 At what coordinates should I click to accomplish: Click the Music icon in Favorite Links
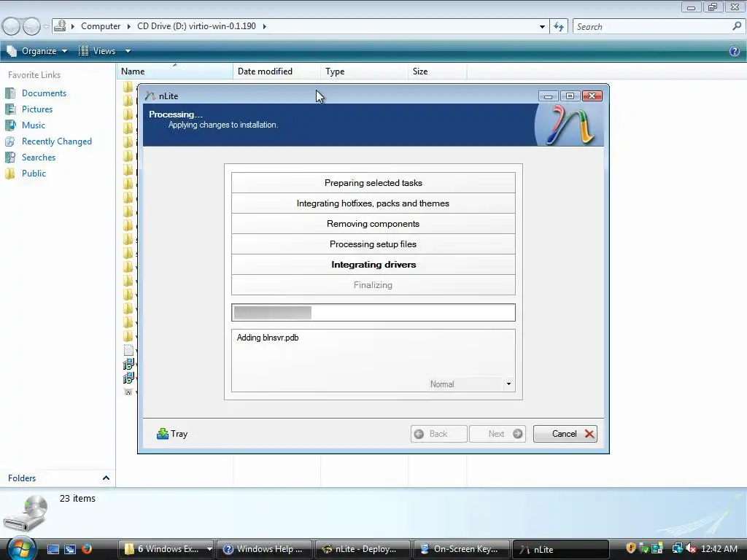[10, 125]
